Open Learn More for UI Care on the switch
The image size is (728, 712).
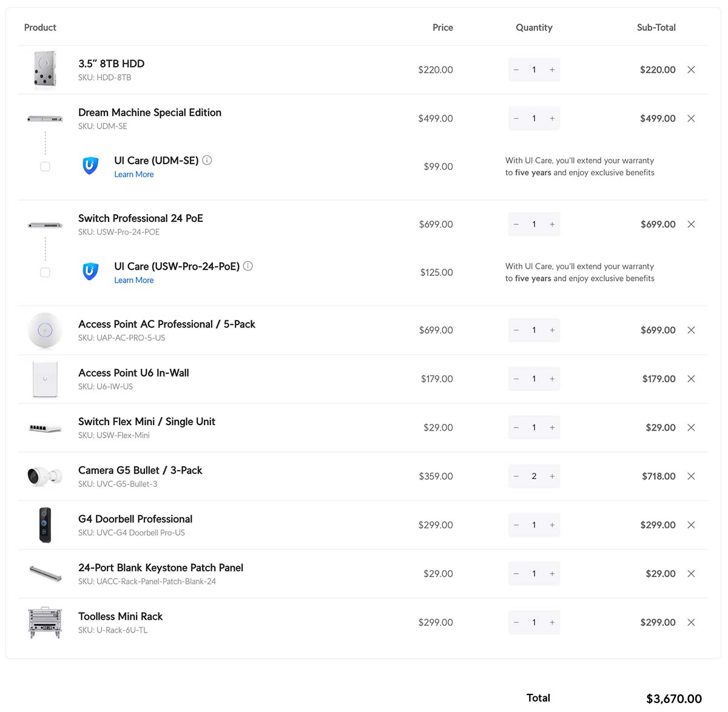click(x=133, y=280)
